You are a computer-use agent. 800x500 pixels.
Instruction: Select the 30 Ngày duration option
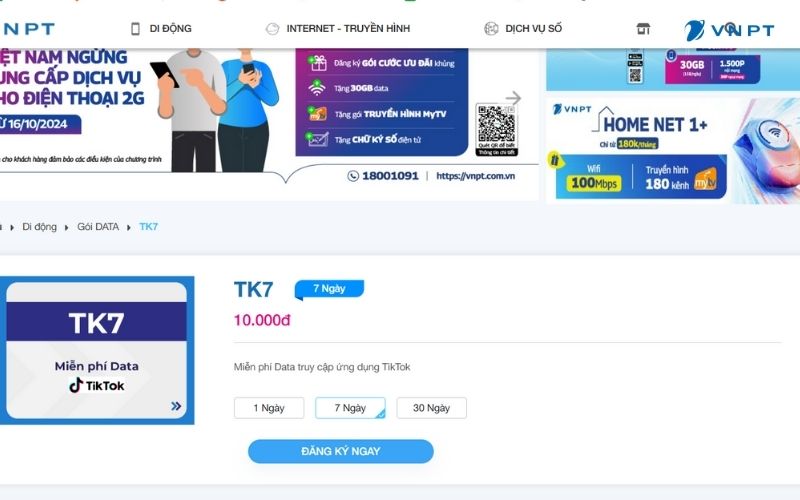[431, 408]
